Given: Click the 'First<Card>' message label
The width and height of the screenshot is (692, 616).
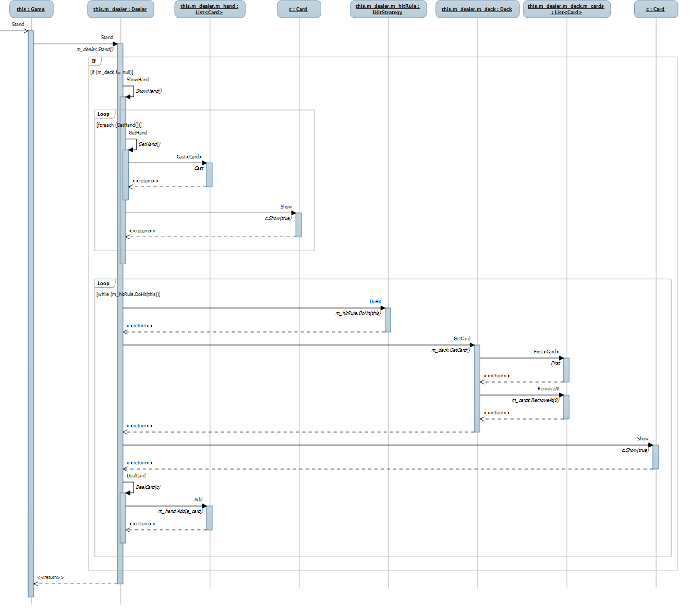Looking at the screenshot, I should [x=547, y=352].
